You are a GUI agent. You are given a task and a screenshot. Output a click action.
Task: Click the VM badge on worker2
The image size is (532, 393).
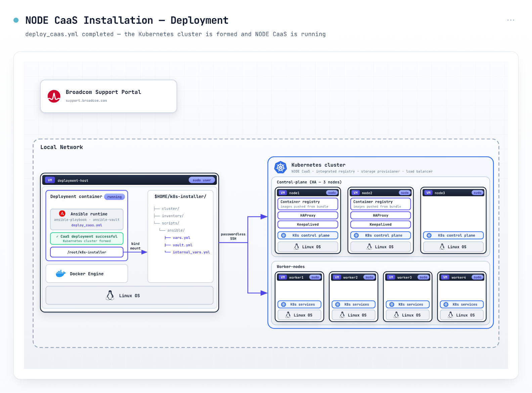click(337, 277)
